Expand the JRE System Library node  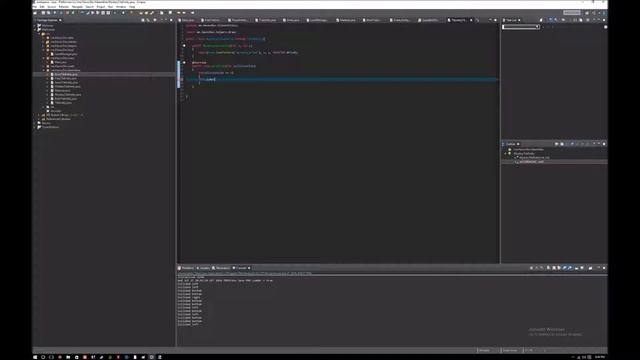(x=38, y=115)
